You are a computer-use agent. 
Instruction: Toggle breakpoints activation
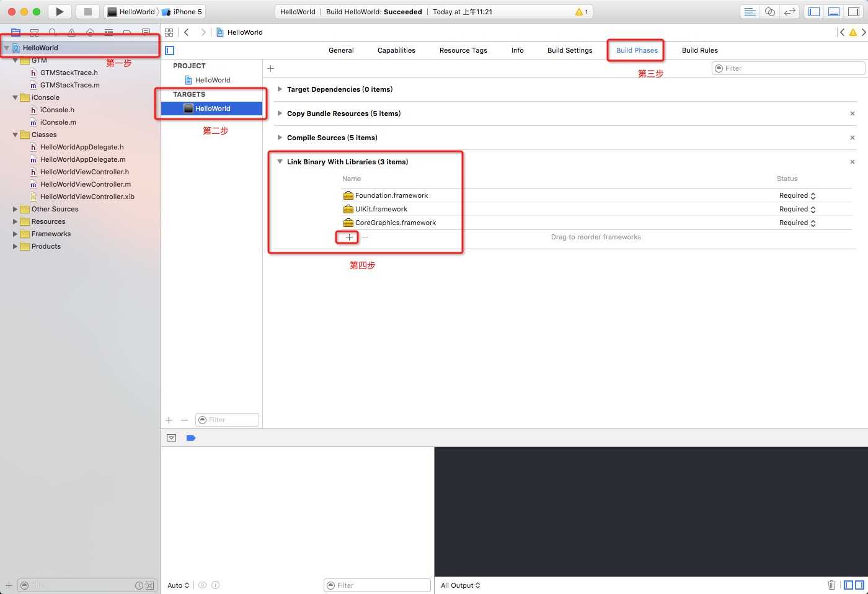click(x=191, y=438)
